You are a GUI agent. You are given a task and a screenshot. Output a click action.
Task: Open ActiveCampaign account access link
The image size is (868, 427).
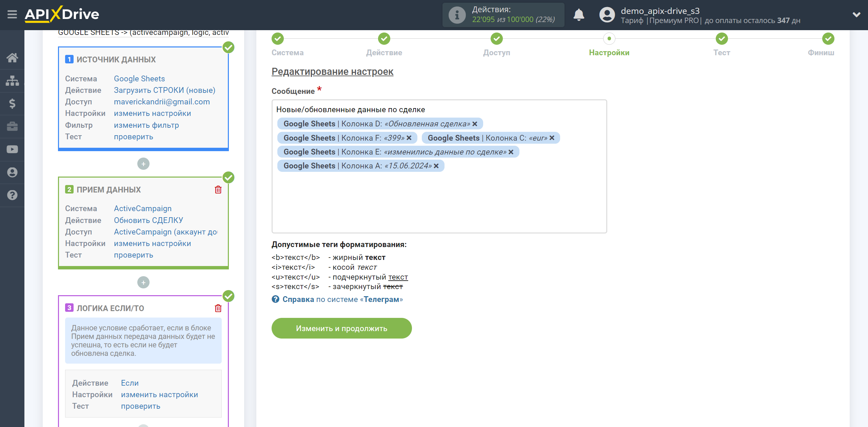pos(166,232)
